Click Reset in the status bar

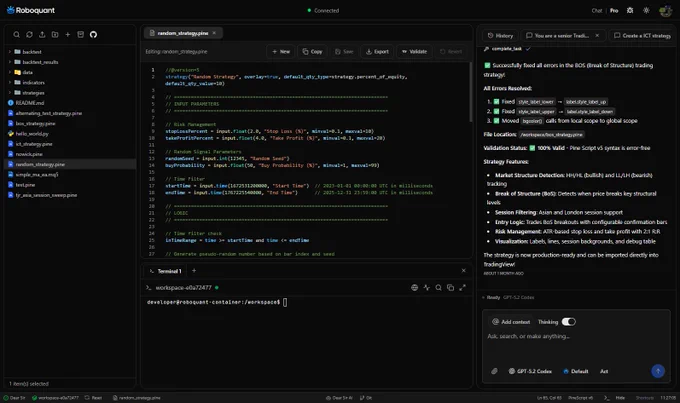point(93,397)
